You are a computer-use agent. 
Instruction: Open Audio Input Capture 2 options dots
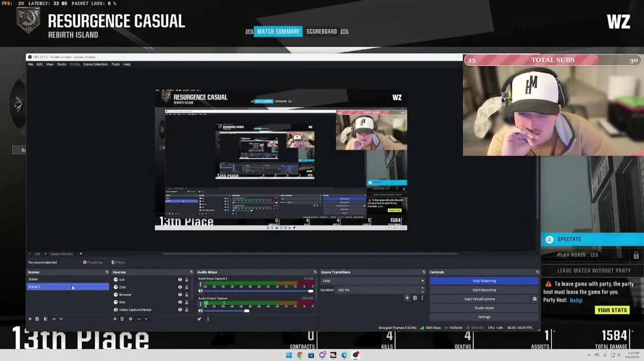click(x=201, y=284)
